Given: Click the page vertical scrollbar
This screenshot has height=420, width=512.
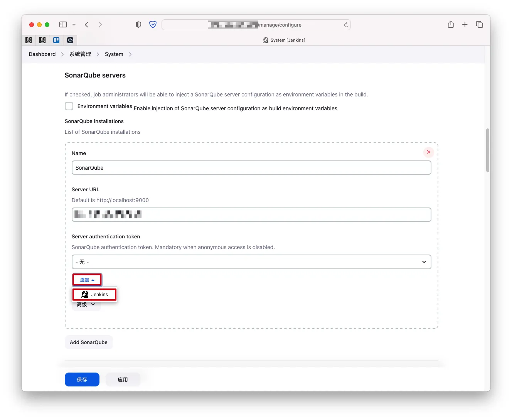Looking at the screenshot, I should (488, 150).
